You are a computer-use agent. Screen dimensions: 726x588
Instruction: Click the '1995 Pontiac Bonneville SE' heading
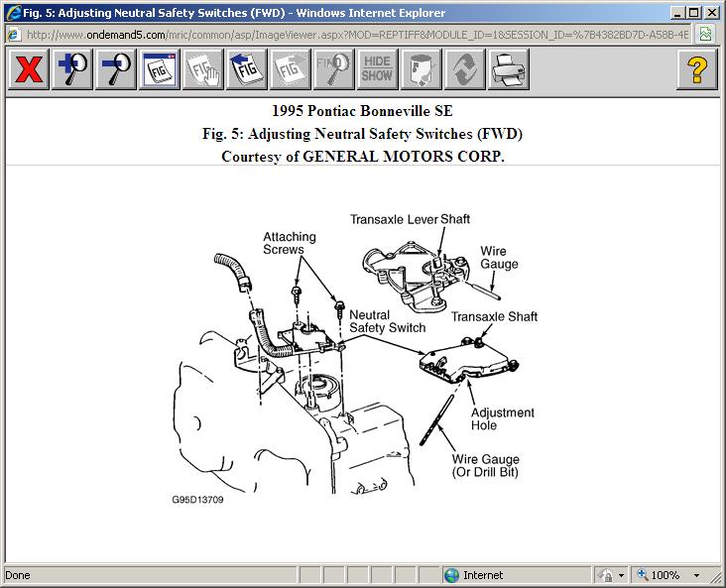(x=363, y=111)
